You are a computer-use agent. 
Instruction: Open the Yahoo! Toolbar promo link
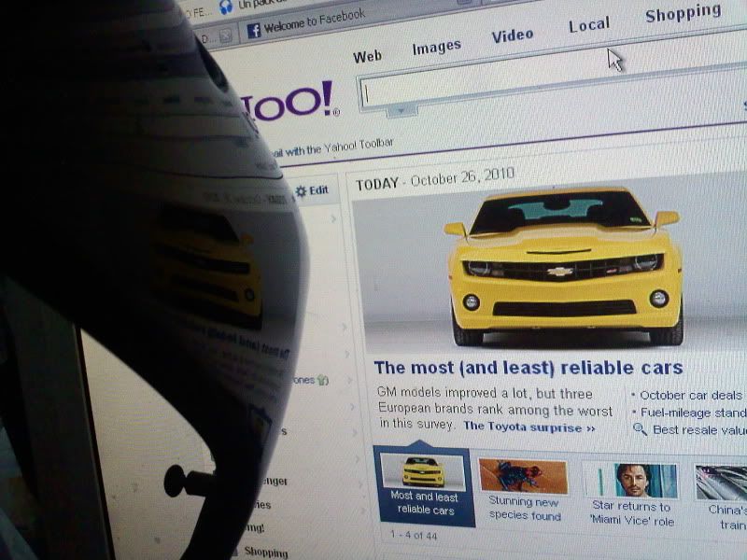pos(332,147)
